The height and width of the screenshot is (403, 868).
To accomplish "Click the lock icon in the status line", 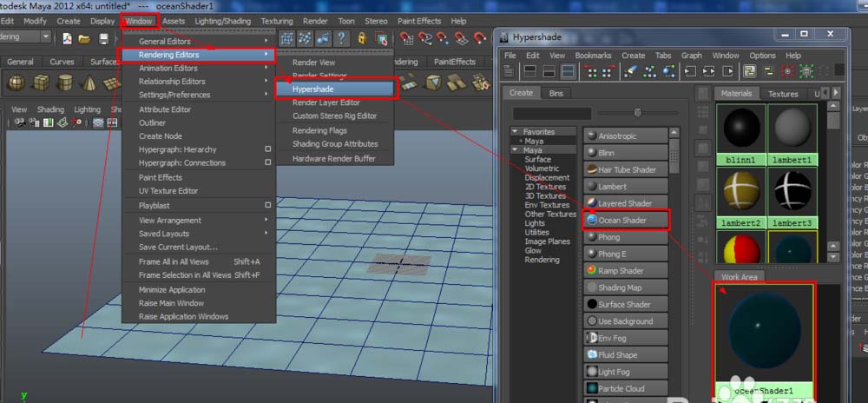I will [x=361, y=38].
